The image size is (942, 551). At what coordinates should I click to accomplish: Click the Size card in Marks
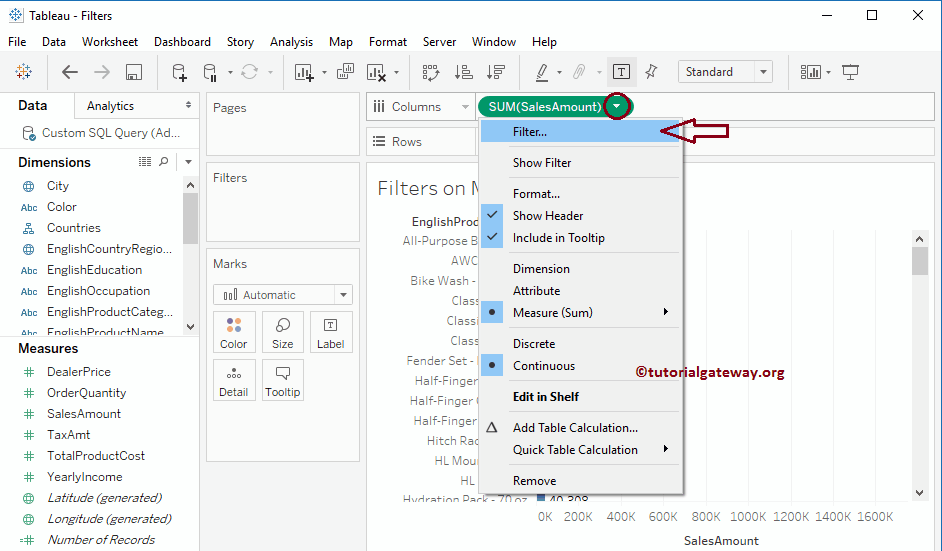282,332
